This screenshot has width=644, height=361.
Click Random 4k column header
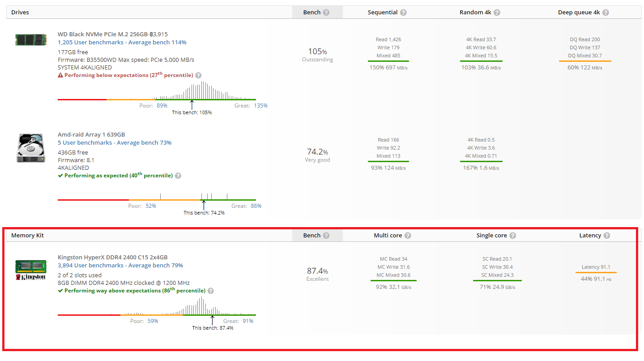tap(475, 13)
